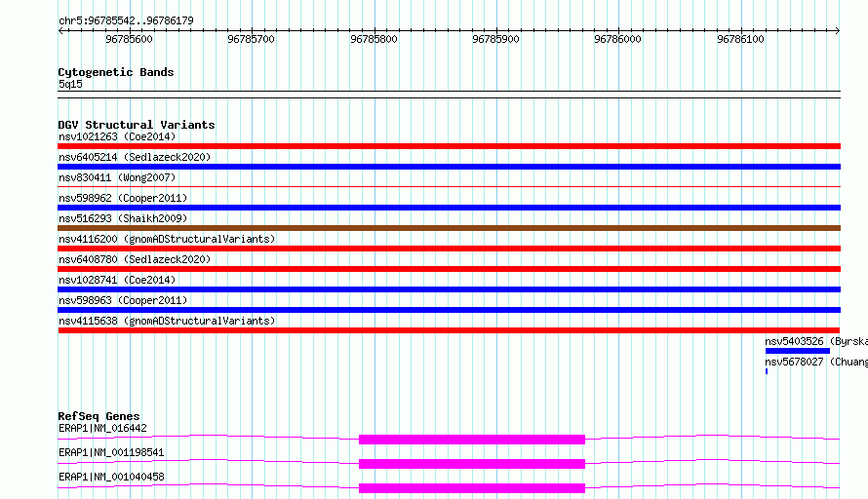The width and height of the screenshot is (868, 499).
Task: Select the nsv1028741 (Coe2014) label
Action: coord(117,280)
